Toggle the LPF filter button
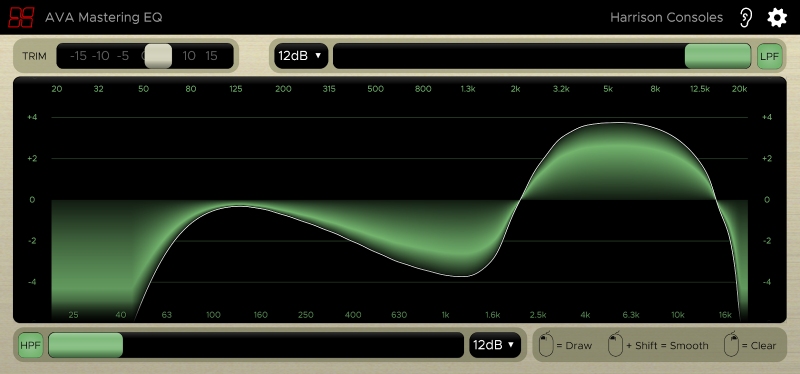The height and width of the screenshot is (374, 800). (x=769, y=56)
